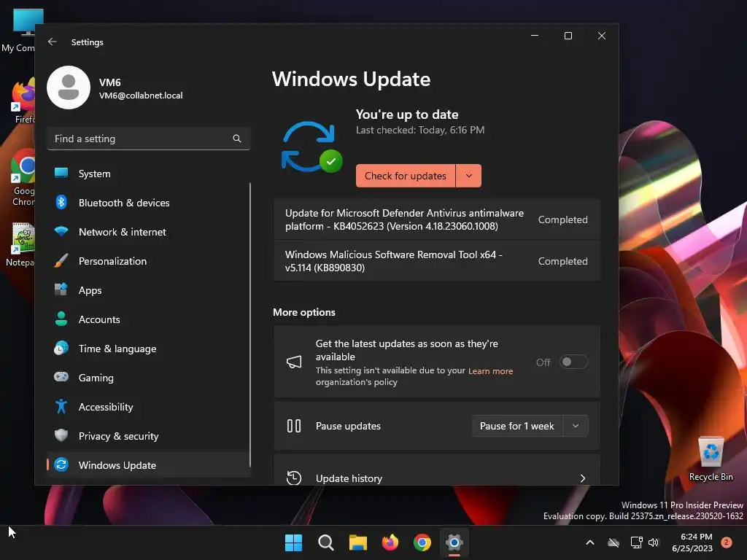Screen dimensions: 747x560
Task: Open the Recycle Bin on desktop
Action: pos(711,459)
